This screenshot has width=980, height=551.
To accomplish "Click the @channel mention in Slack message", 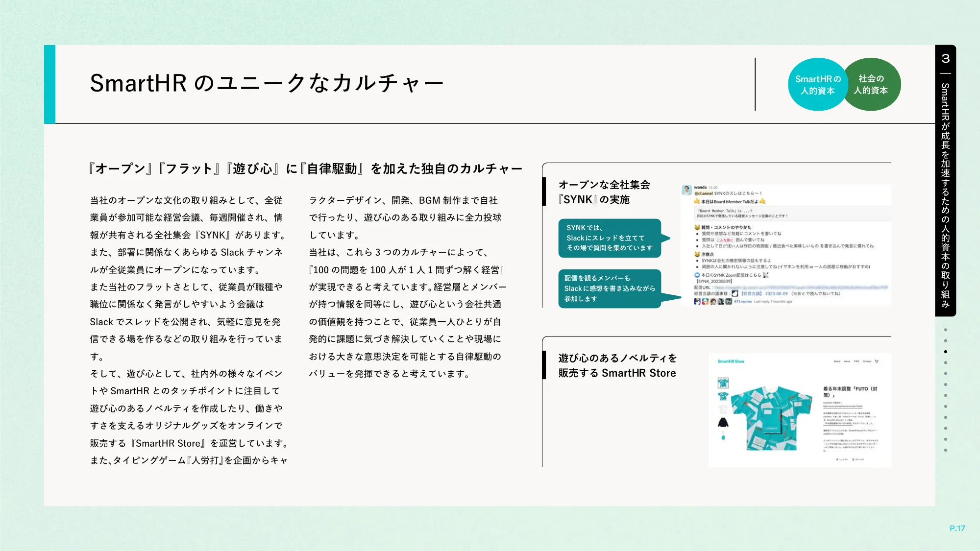I will 704,193.
